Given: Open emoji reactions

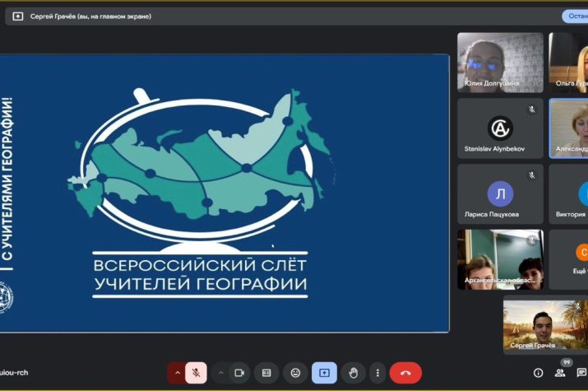Looking at the screenshot, I should point(295,373).
